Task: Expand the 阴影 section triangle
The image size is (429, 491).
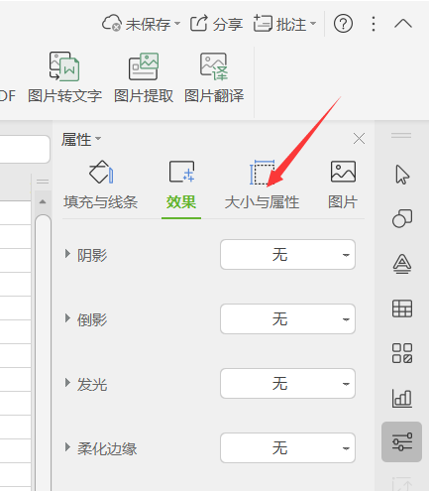Action: click(68, 254)
